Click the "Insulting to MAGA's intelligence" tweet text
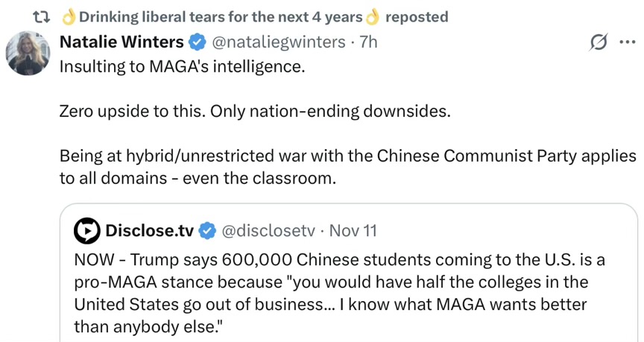Viewport: 644px width, 342px height. pos(182,66)
